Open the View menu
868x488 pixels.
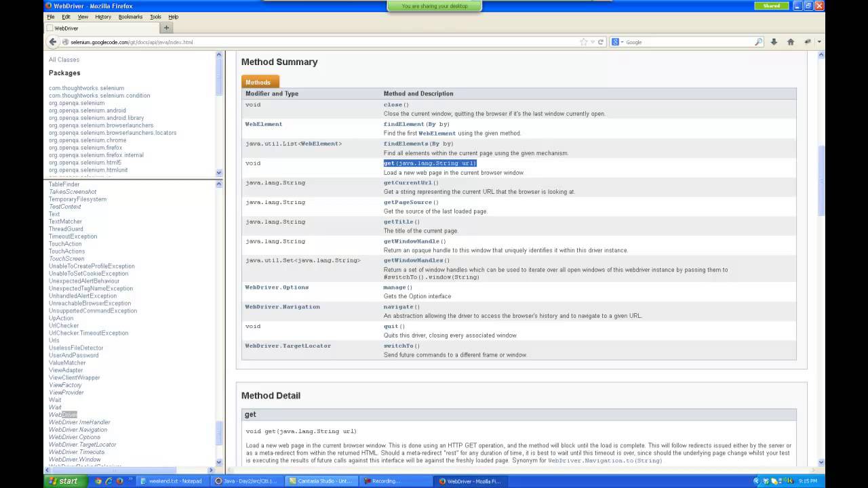pyautogui.click(x=83, y=17)
